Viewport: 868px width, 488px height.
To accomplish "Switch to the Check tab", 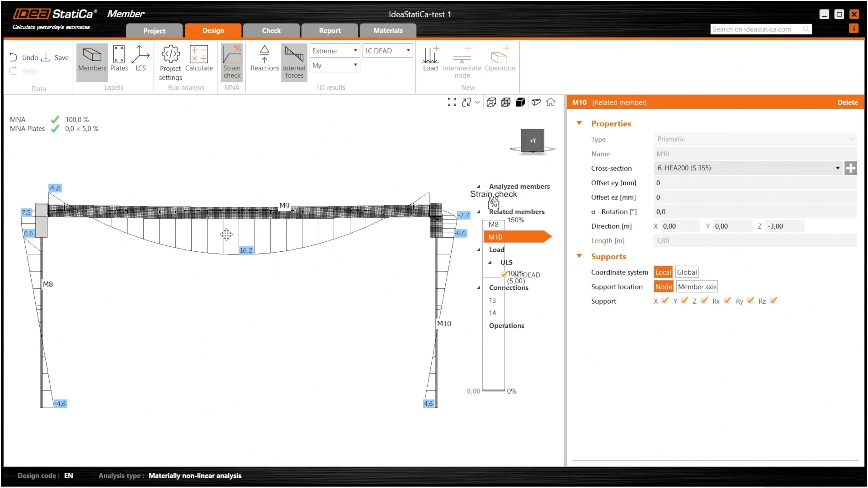I will click(271, 31).
